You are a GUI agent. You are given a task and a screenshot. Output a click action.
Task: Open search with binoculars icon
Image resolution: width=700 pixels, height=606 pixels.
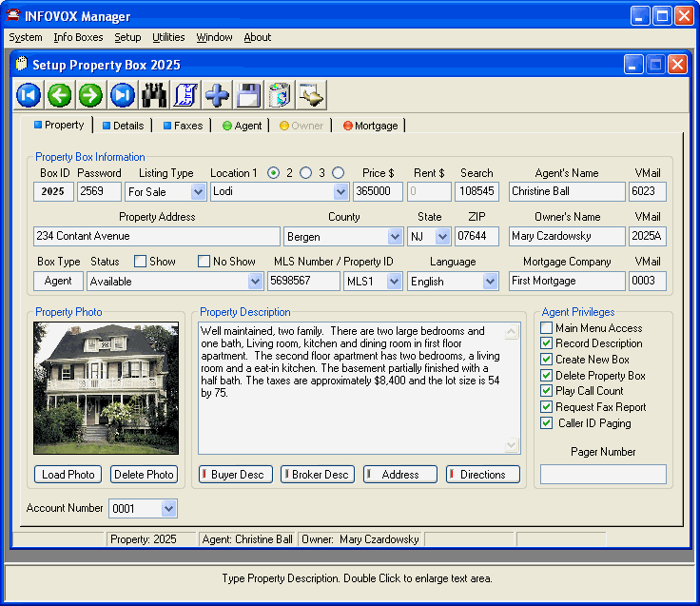point(154,95)
